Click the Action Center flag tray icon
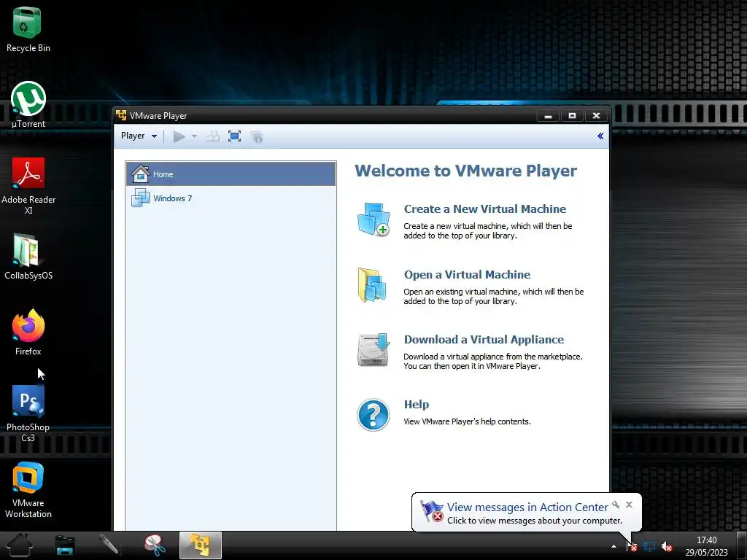 coord(632,547)
